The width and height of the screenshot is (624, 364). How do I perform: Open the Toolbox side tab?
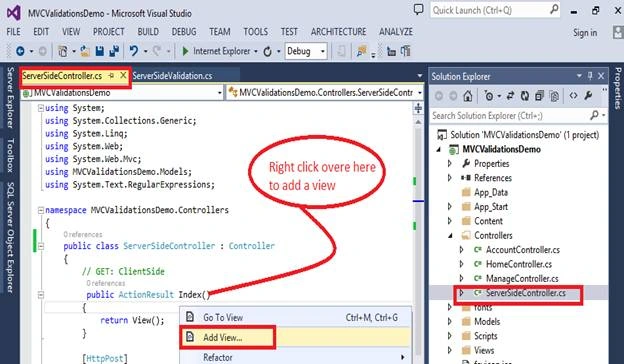(10, 155)
